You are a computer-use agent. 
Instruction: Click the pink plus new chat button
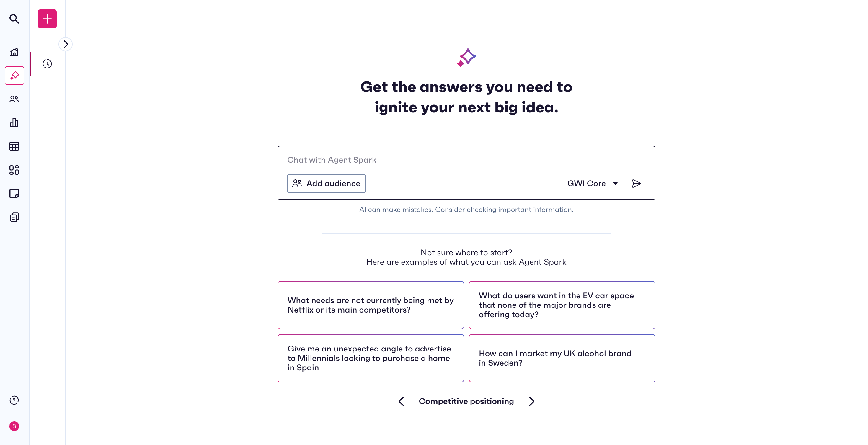point(47,19)
